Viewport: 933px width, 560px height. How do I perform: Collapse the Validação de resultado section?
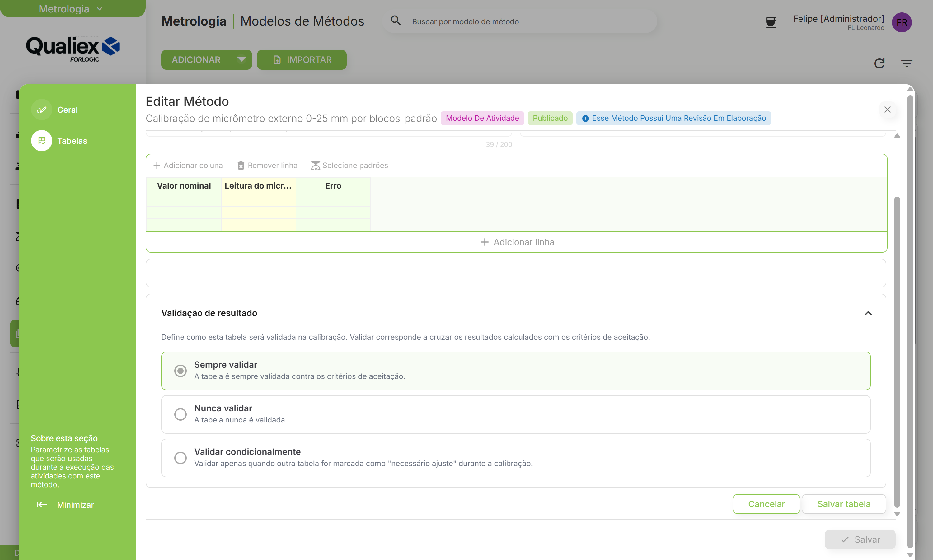[868, 313]
